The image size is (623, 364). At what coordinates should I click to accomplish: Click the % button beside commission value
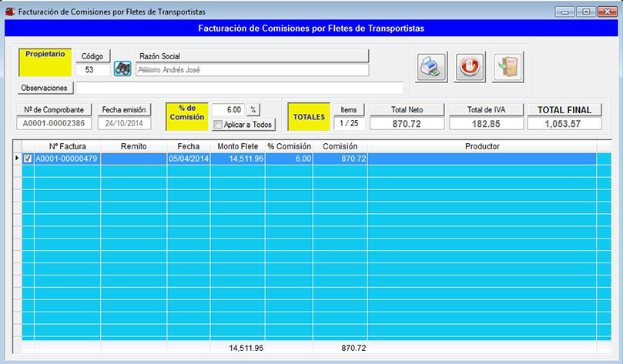coord(253,110)
